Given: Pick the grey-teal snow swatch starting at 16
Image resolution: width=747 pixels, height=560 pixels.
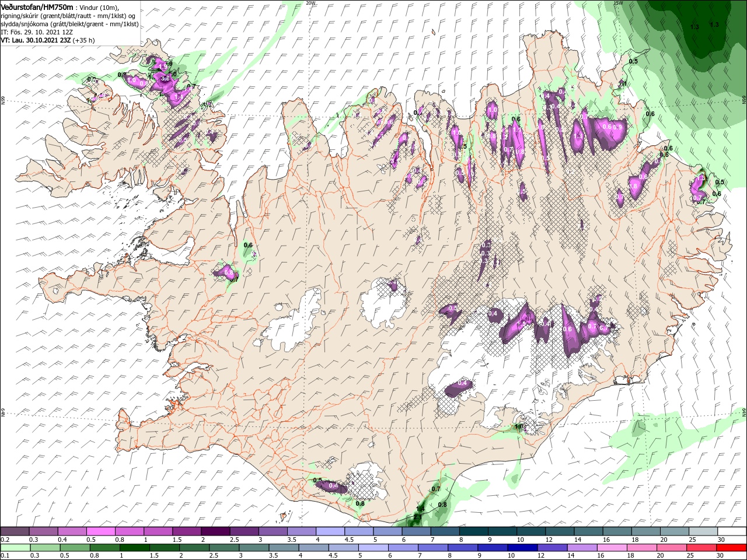Looking at the screenshot, I should (x=617, y=531).
